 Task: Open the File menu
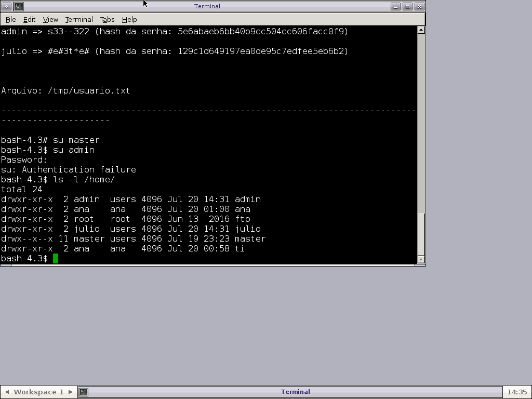click(10, 19)
